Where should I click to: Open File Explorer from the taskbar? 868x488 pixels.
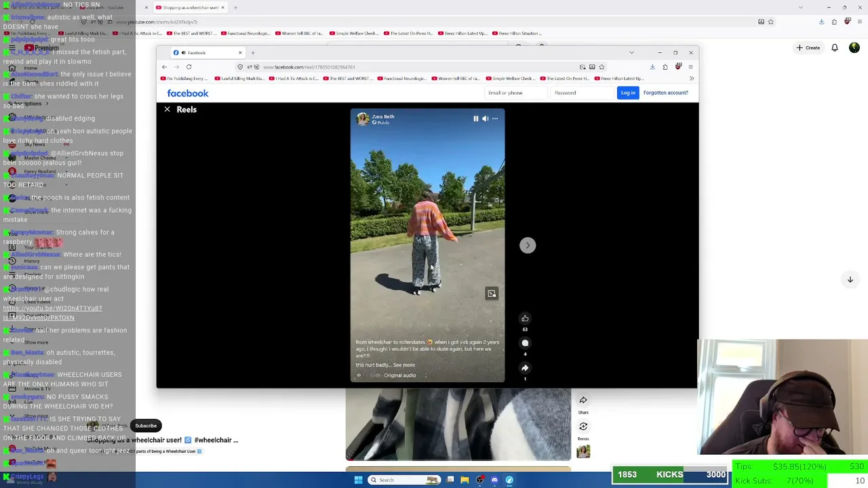465,480
